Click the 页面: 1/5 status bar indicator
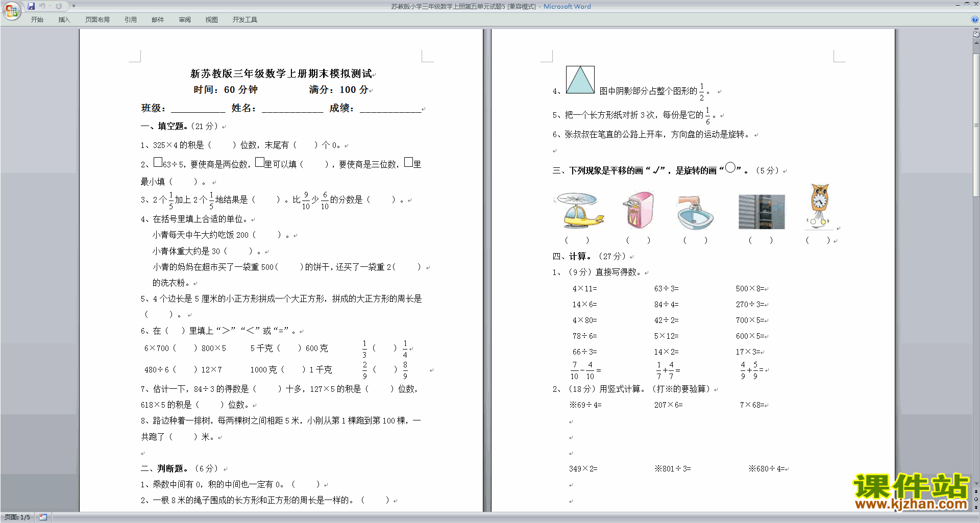Screen dimensions: 980x523 click(18, 517)
